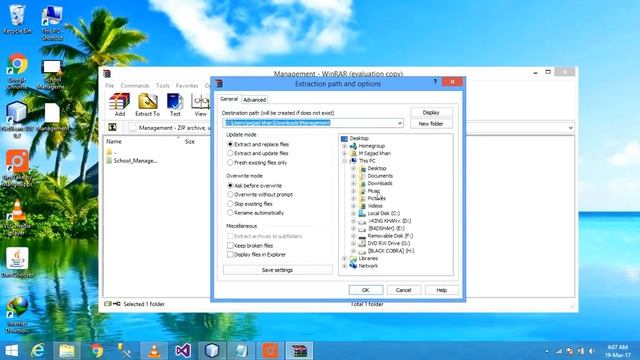Screen dimensions: 640x360
Task: Expand the Libraries tree node
Action: tap(344, 258)
